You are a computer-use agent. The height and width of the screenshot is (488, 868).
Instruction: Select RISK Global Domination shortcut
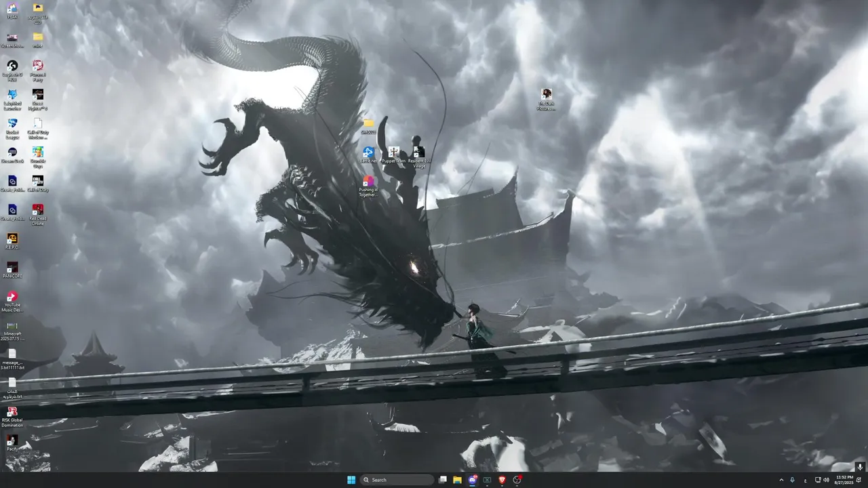point(12,416)
